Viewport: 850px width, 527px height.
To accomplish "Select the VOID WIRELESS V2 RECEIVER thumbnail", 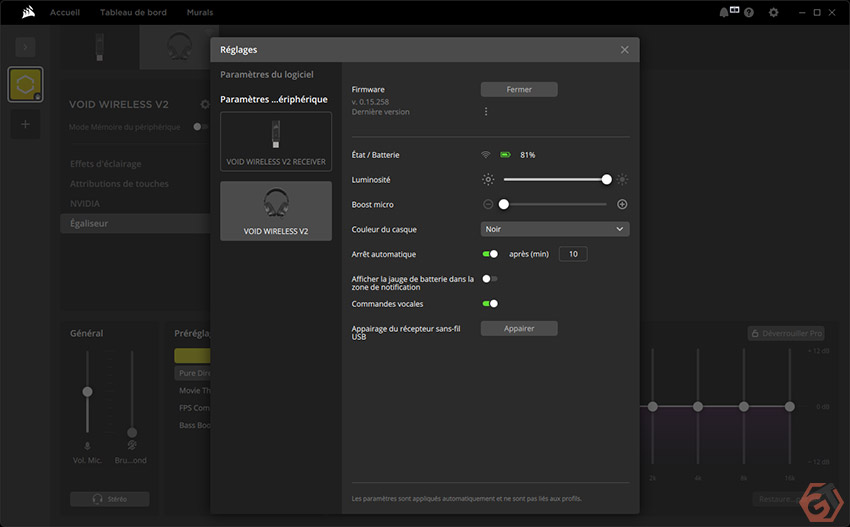I will click(x=276, y=141).
